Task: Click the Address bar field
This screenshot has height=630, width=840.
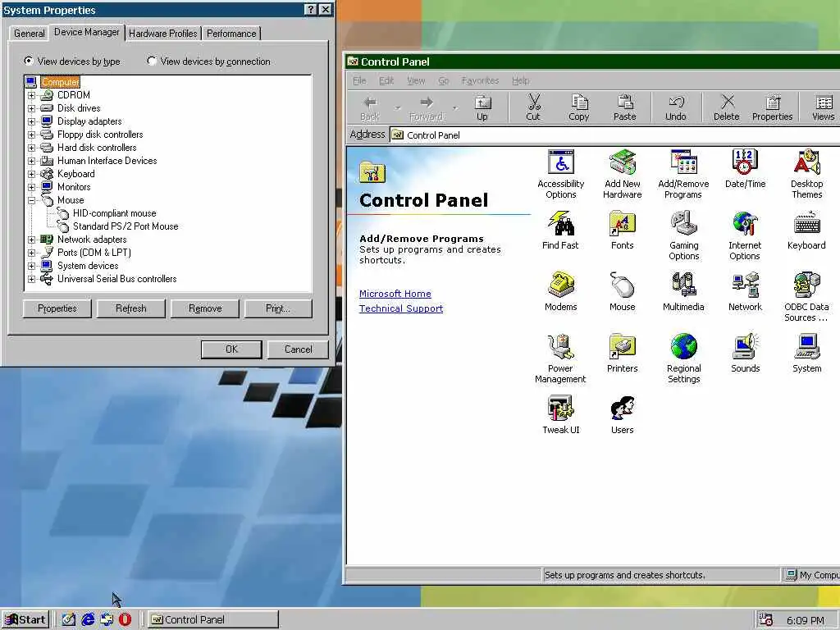Action: click(614, 135)
